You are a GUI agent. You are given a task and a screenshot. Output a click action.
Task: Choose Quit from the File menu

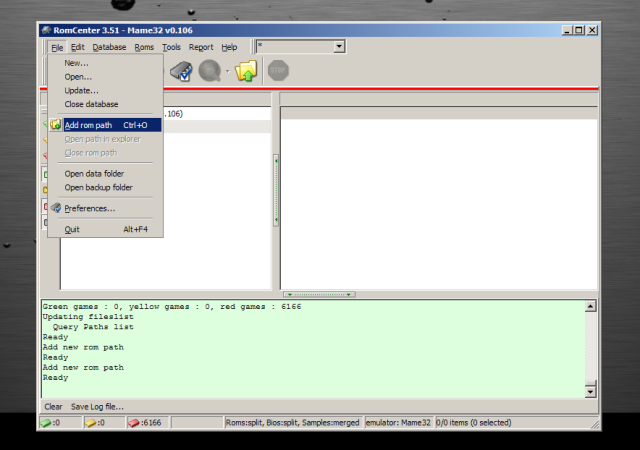[105, 229]
